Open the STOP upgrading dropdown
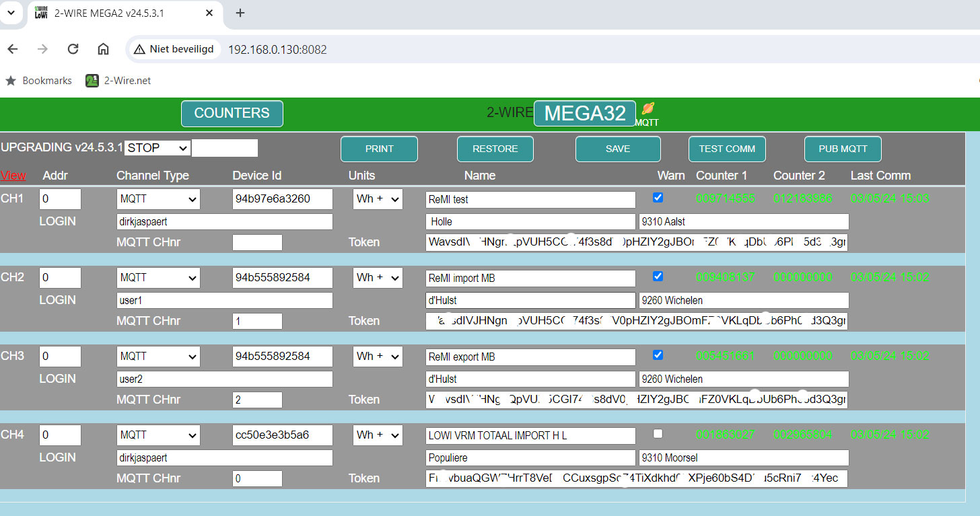980x516 pixels. [157, 148]
